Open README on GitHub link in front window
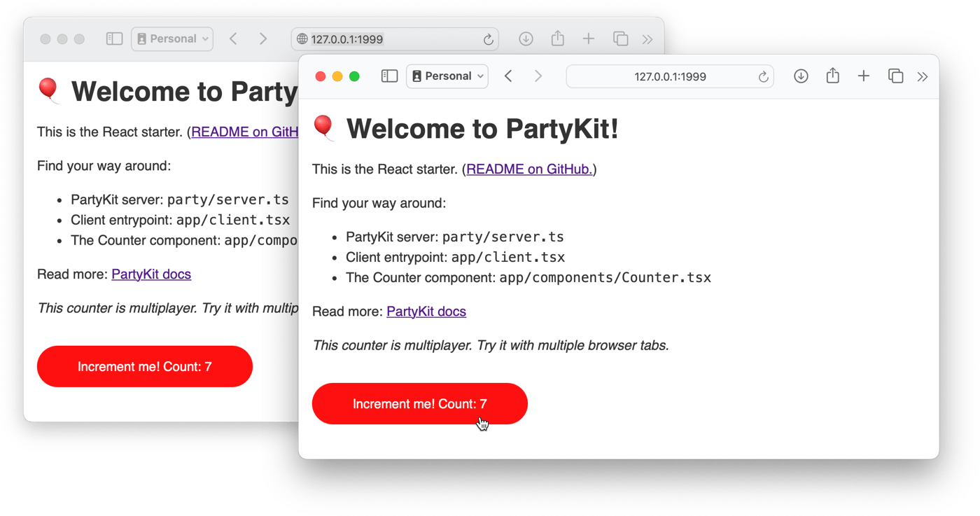Screen dimensions: 980x516 [529, 169]
